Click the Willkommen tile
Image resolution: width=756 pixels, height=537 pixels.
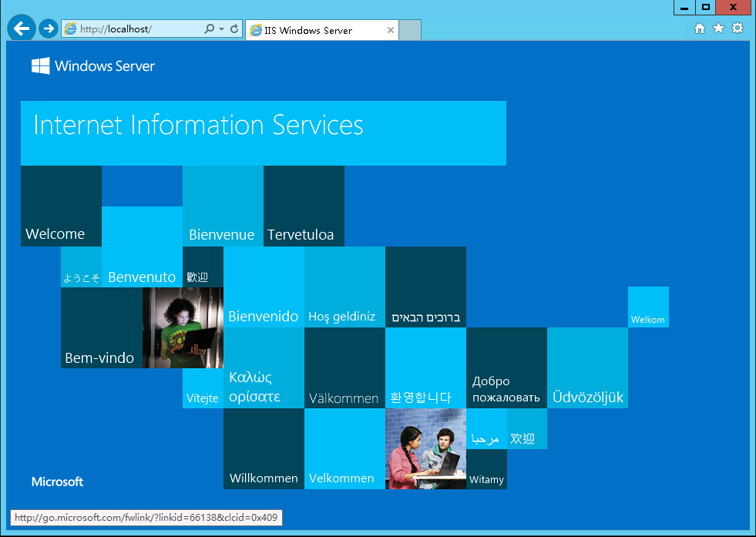click(264, 449)
